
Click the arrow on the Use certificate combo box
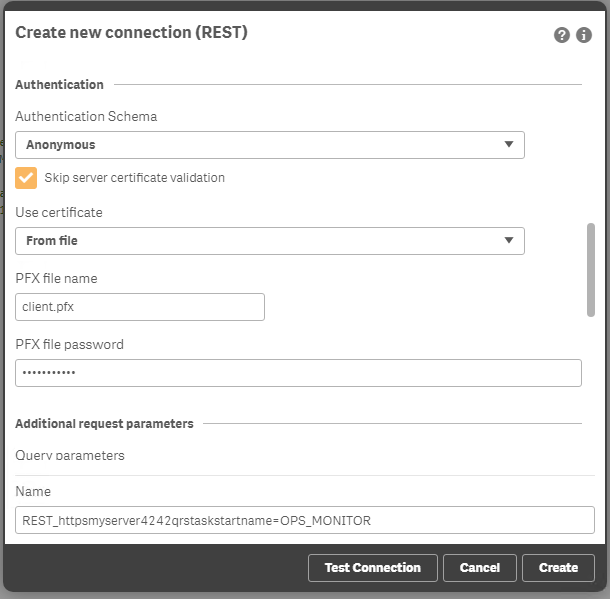point(509,241)
